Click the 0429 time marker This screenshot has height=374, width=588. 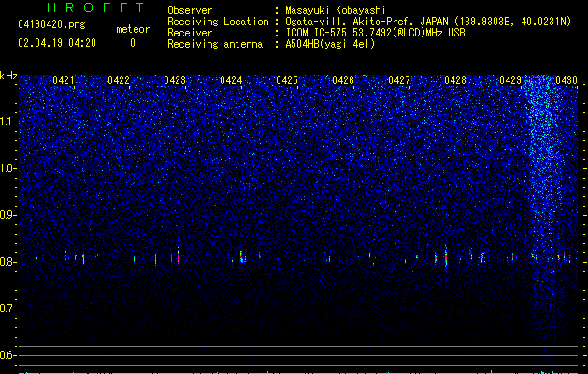510,80
